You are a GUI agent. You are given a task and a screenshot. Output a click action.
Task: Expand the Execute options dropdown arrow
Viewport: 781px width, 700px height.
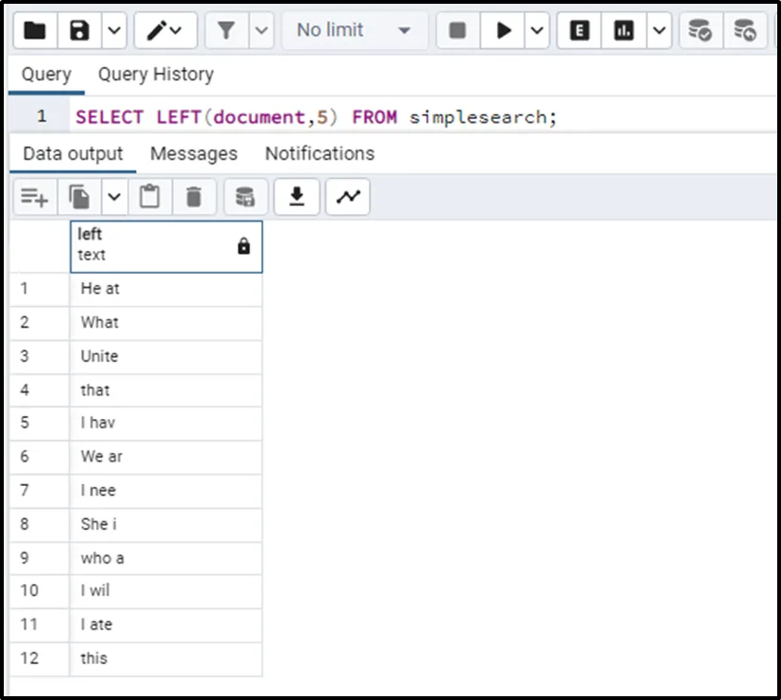(537, 31)
